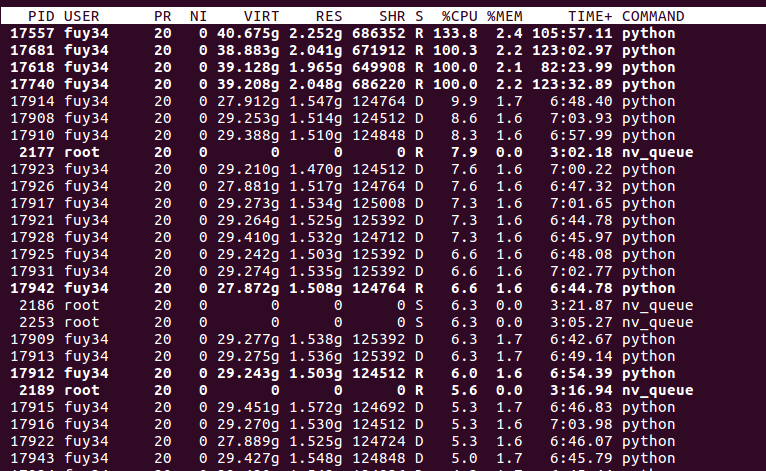Select PID 17557 in the process list
766x471 pixels.
tap(32, 33)
